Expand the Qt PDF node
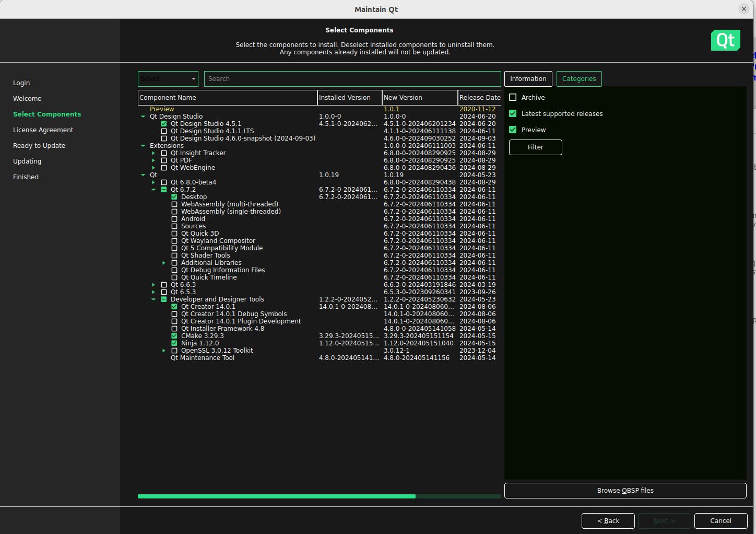 (153, 160)
